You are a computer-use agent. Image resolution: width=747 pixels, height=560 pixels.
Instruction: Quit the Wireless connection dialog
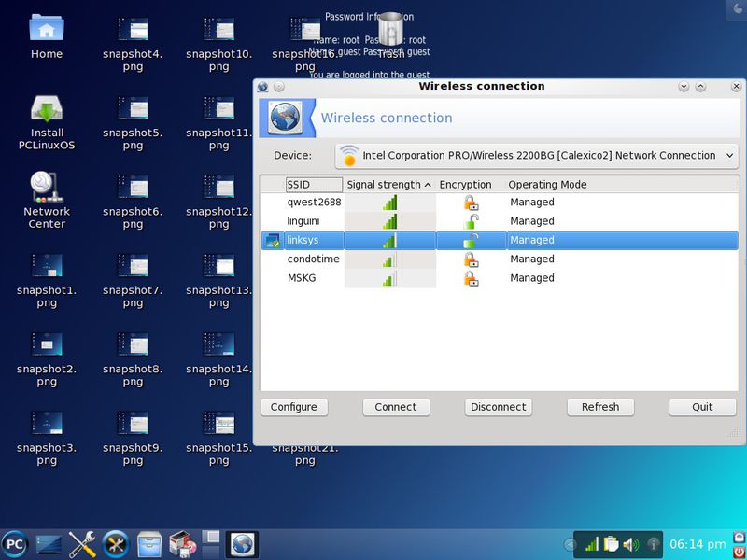click(703, 407)
